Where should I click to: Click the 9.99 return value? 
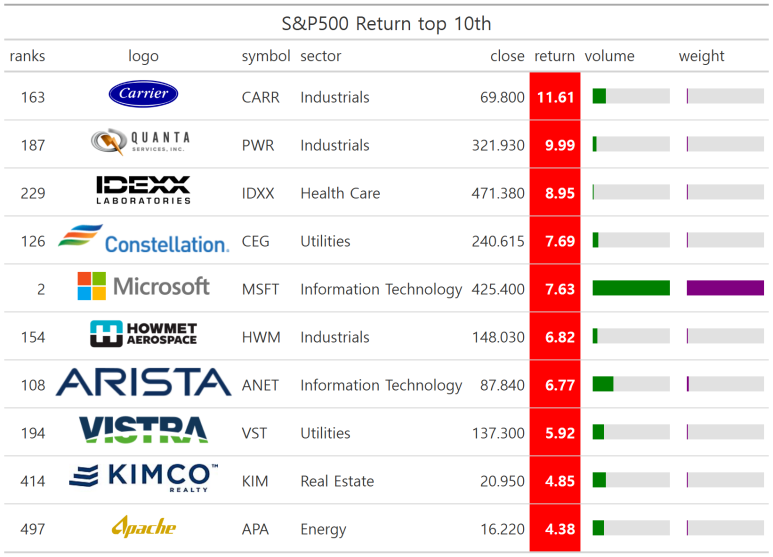[x=560, y=145]
